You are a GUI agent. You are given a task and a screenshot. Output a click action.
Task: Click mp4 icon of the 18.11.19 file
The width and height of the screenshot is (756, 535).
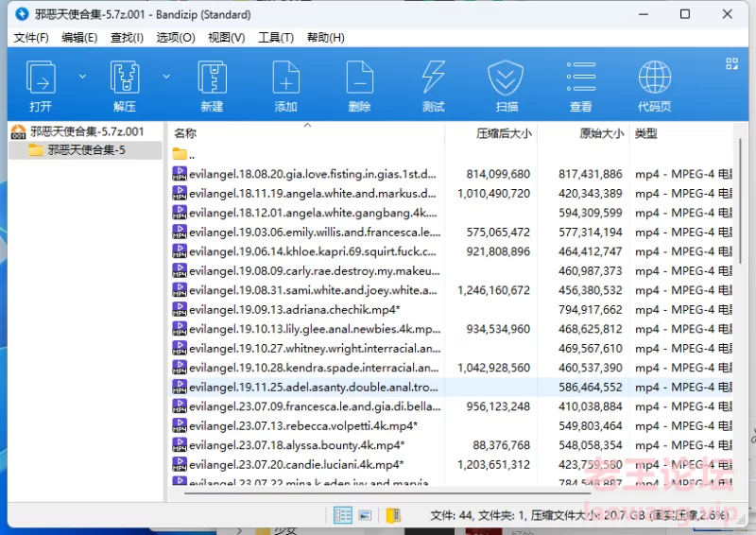tap(180, 193)
